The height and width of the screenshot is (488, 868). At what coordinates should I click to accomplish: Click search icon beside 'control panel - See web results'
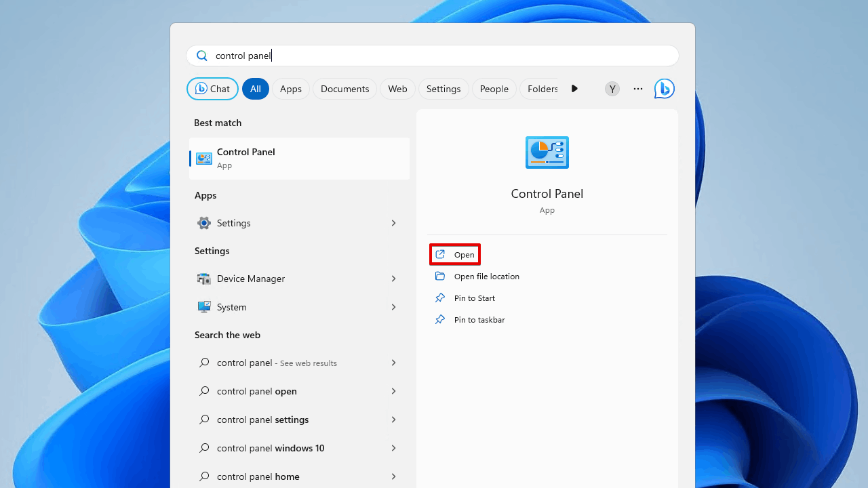coord(203,363)
